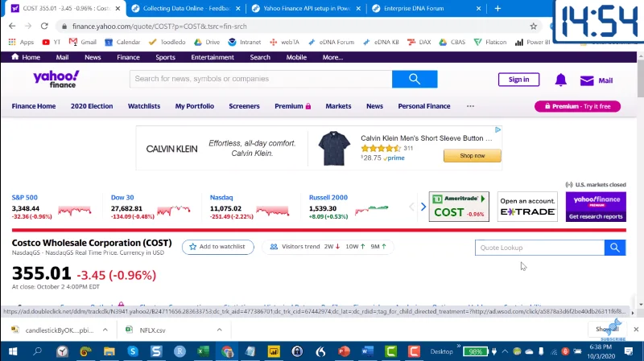Open File Explorer from the taskbar
Screen dimensions: 644x361
(x=109, y=351)
